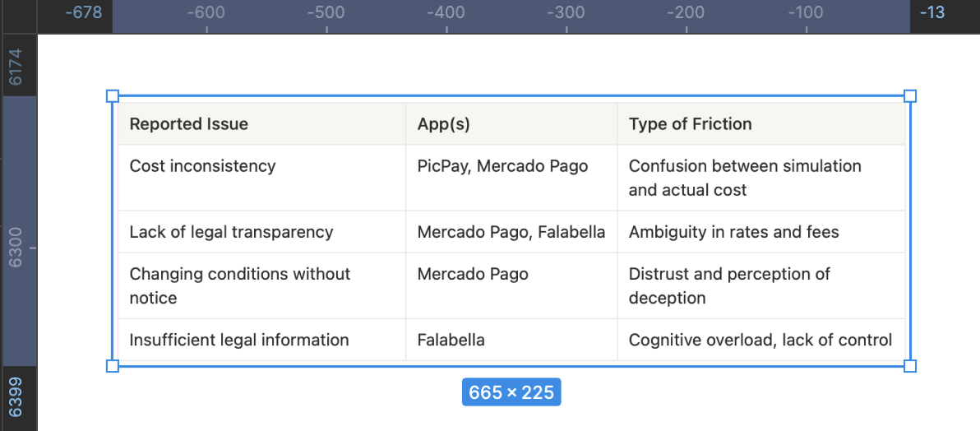
Task: Select the "Reported Issue" header cell
Action: (x=188, y=124)
